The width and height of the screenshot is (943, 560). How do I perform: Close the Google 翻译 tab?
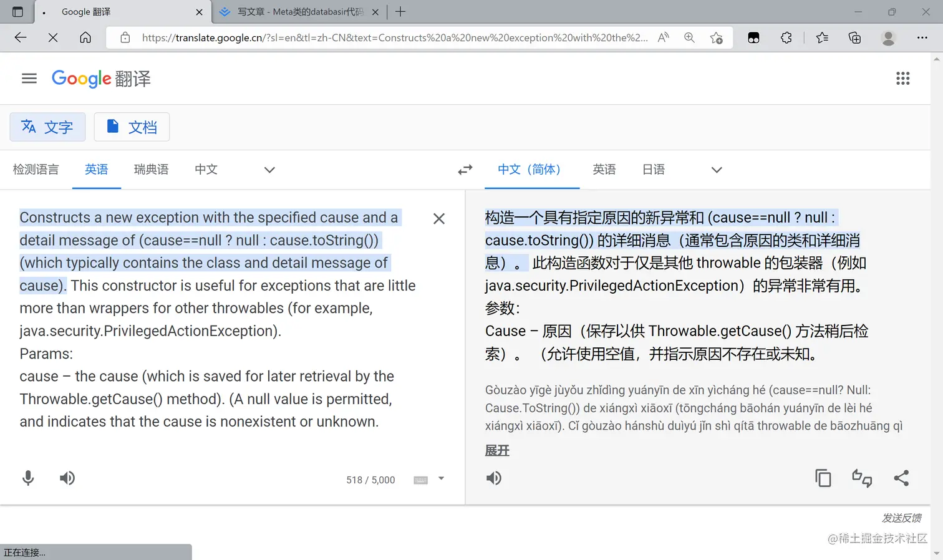[x=199, y=12]
